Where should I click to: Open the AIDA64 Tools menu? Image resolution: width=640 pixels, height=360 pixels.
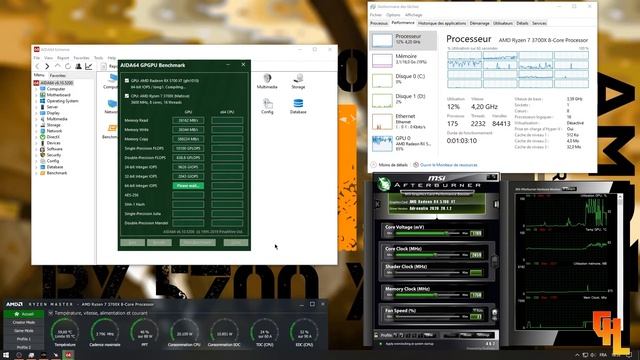[x=98, y=58]
